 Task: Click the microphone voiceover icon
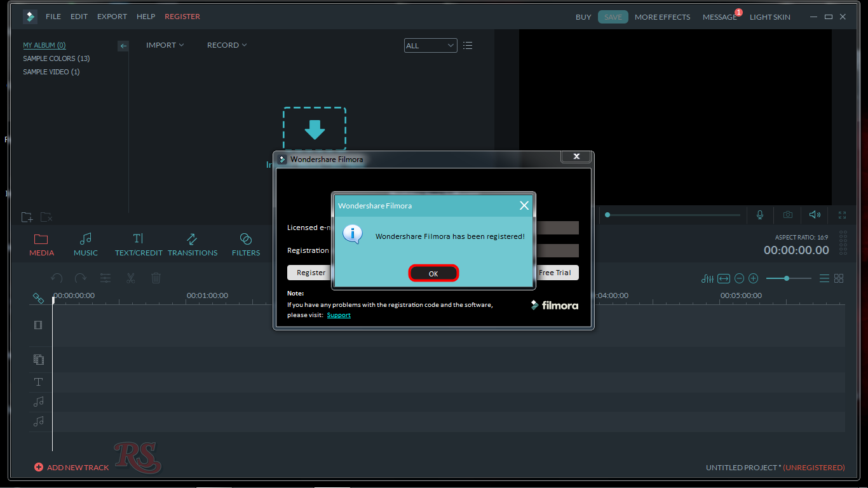[x=760, y=215]
